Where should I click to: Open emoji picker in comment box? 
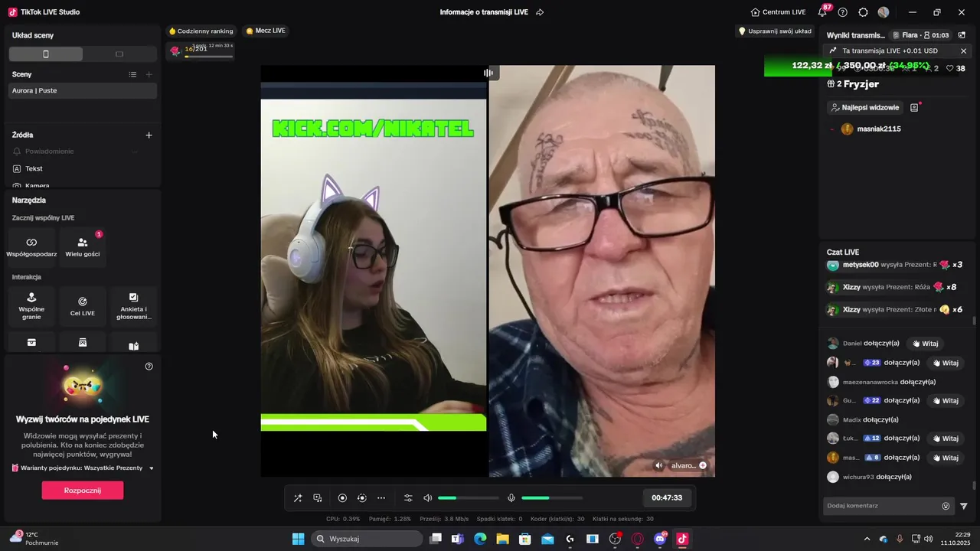(x=946, y=506)
